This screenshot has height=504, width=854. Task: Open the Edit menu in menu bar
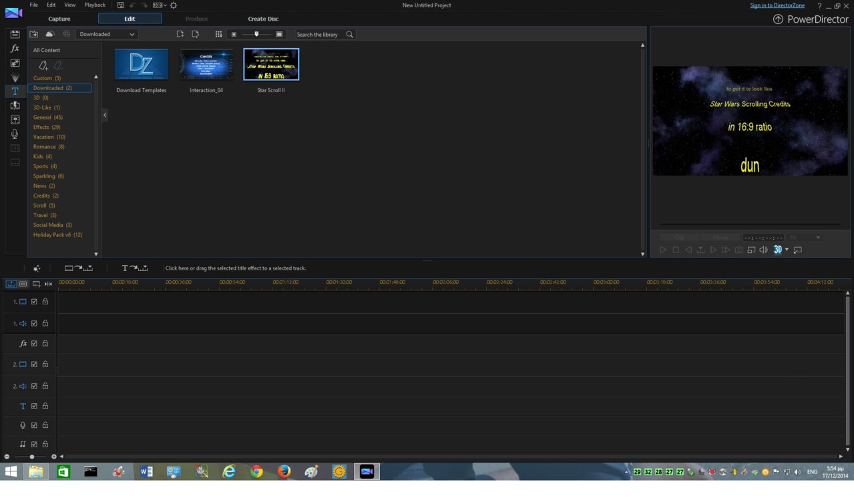[x=51, y=5]
